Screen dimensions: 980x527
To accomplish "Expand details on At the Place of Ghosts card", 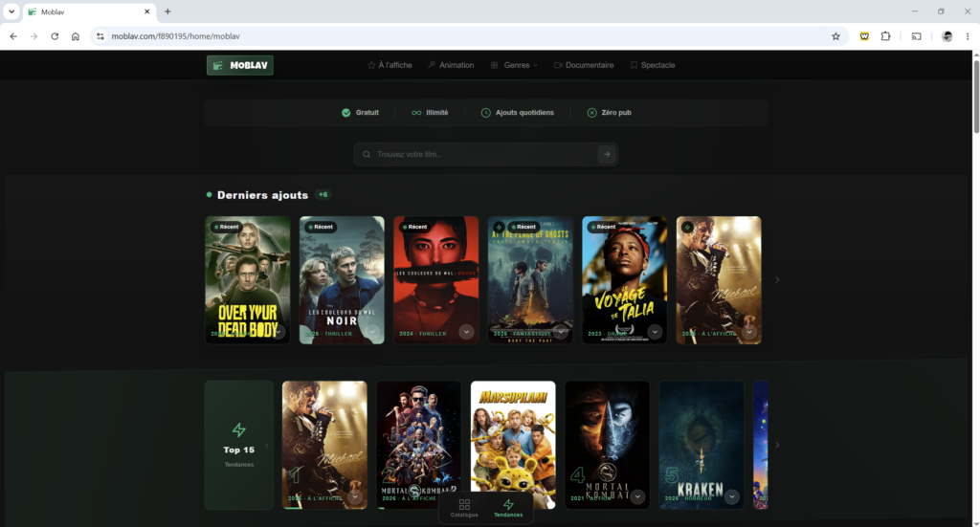I will coord(561,332).
